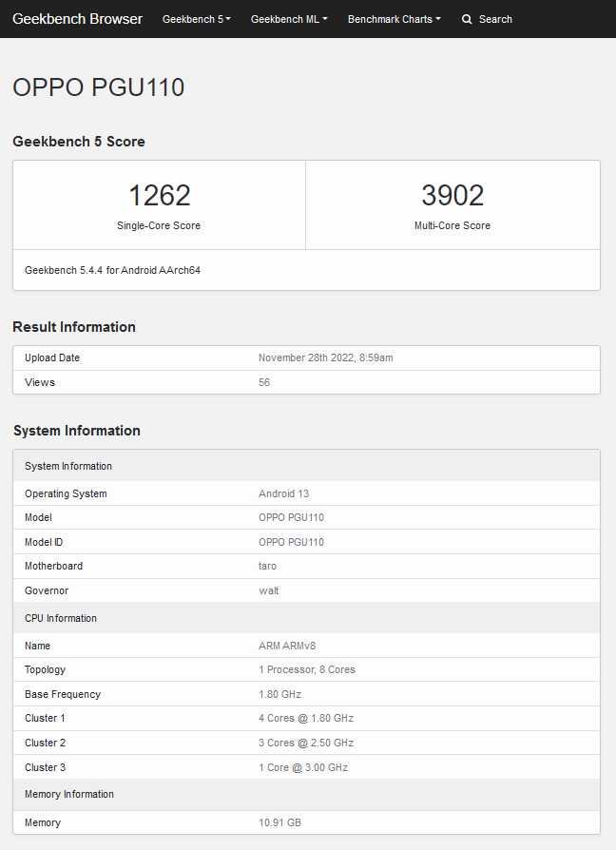Click the OPPO PGU110 page heading
Image resolution: width=616 pixels, height=850 pixels.
coord(98,87)
